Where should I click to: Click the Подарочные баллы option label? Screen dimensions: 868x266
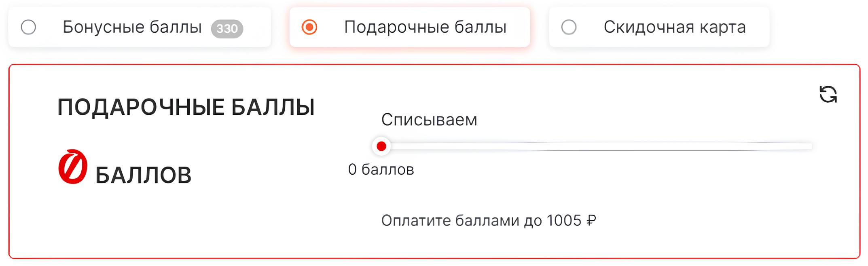(x=425, y=27)
